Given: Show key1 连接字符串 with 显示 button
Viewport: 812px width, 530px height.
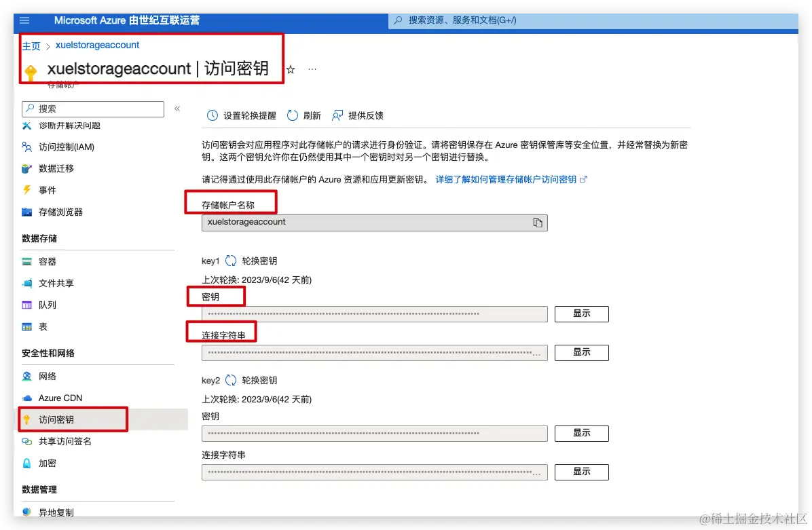Looking at the screenshot, I should (x=582, y=352).
